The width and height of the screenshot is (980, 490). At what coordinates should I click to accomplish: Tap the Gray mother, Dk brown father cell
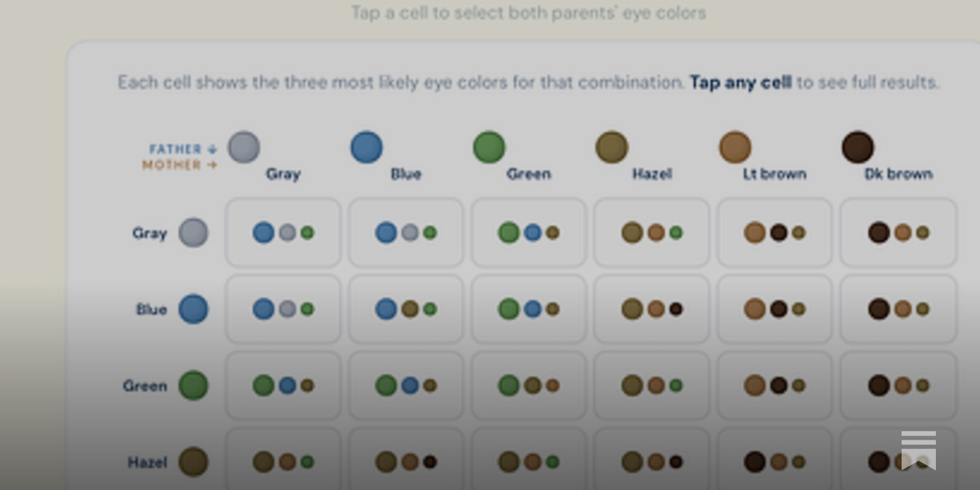coord(898,233)
